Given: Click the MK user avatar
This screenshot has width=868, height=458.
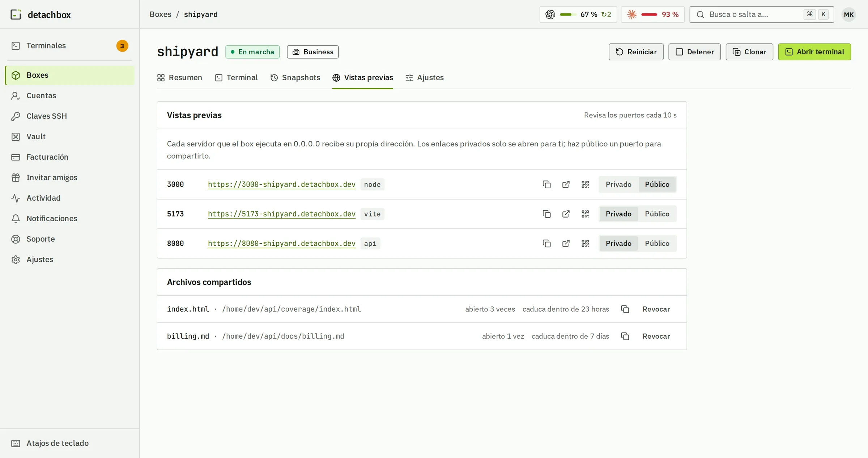Looking at the screenshot, I should (848, 14).
